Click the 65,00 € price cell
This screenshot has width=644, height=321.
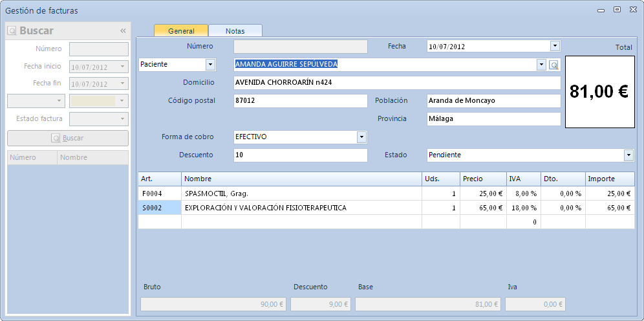point(483,208)
